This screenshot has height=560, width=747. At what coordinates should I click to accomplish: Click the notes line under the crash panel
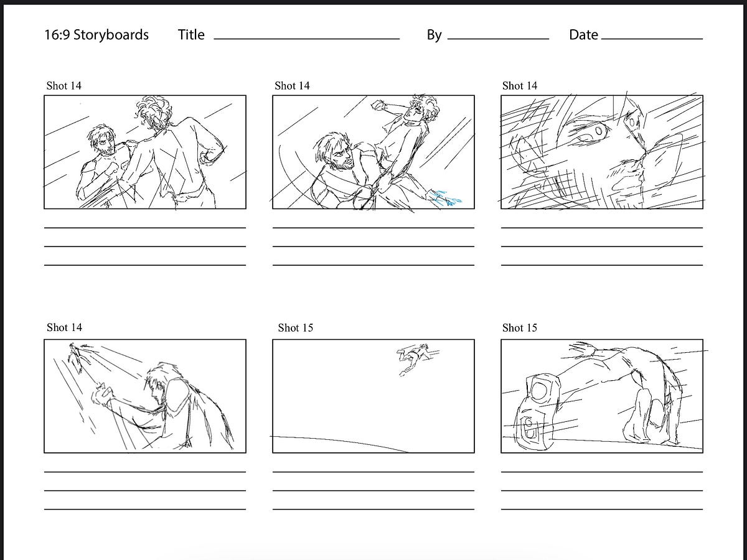click(603, 471)
